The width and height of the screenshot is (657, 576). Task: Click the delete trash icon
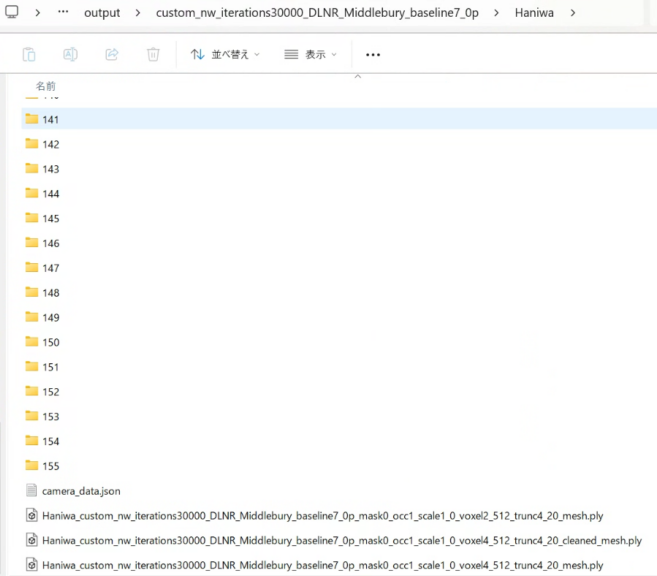point(153,54)
